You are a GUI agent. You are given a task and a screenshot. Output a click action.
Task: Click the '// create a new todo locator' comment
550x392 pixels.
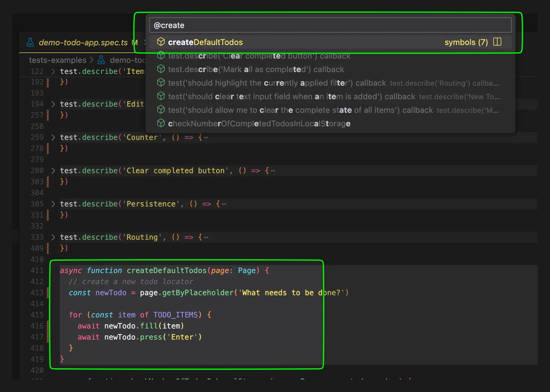[x=131, y=282]
